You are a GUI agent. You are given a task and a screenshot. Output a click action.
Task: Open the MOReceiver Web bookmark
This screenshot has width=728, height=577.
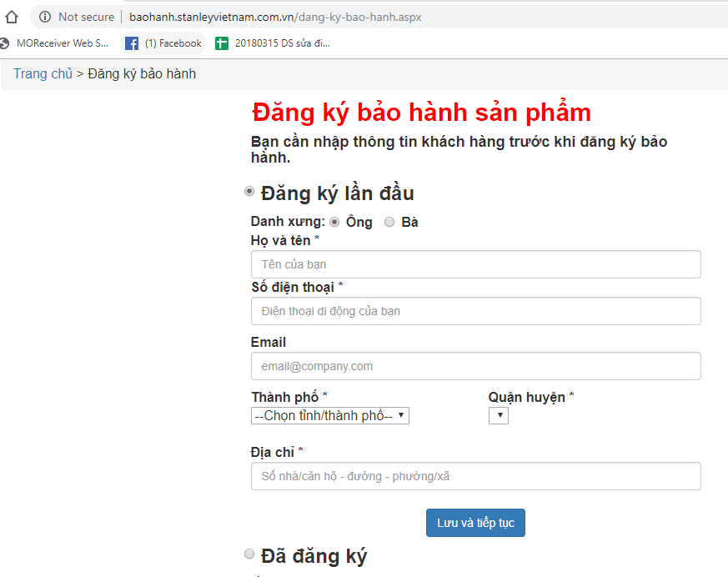55,43
